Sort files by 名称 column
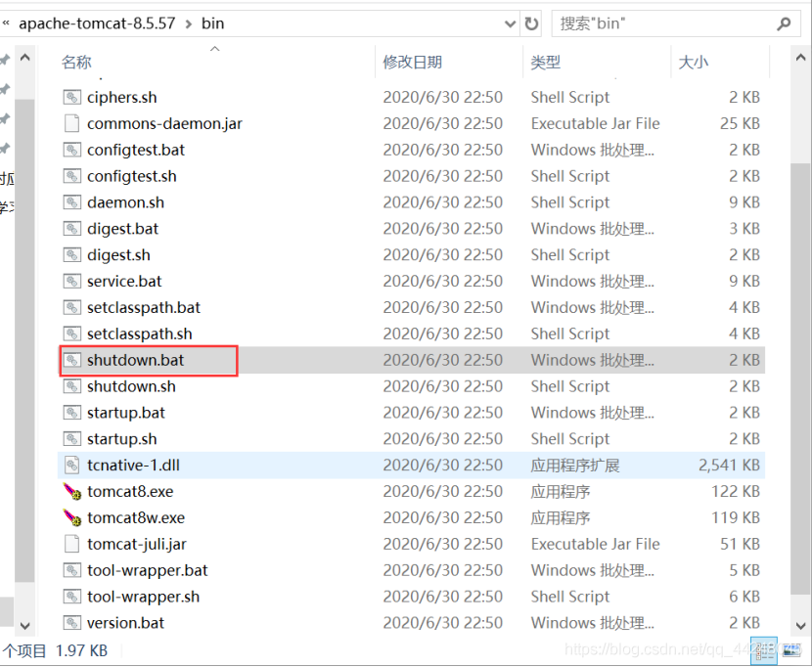Screen dimensions: 812x667 [x=76, y=63]
